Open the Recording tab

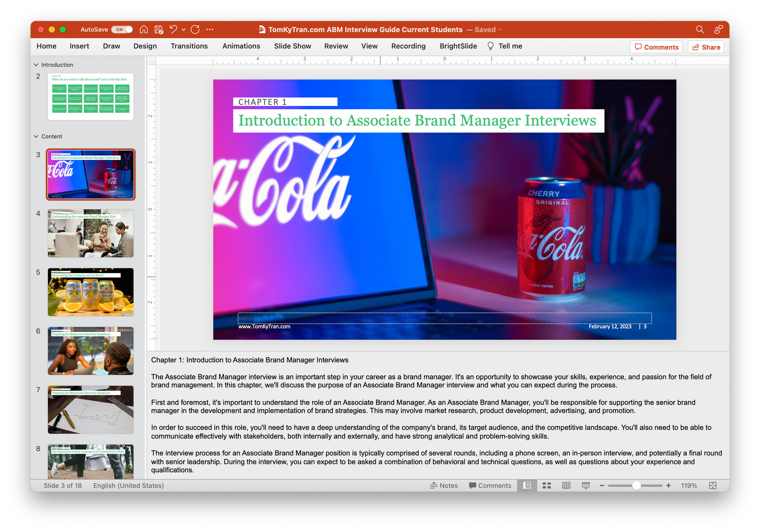(x=408, y=46)
